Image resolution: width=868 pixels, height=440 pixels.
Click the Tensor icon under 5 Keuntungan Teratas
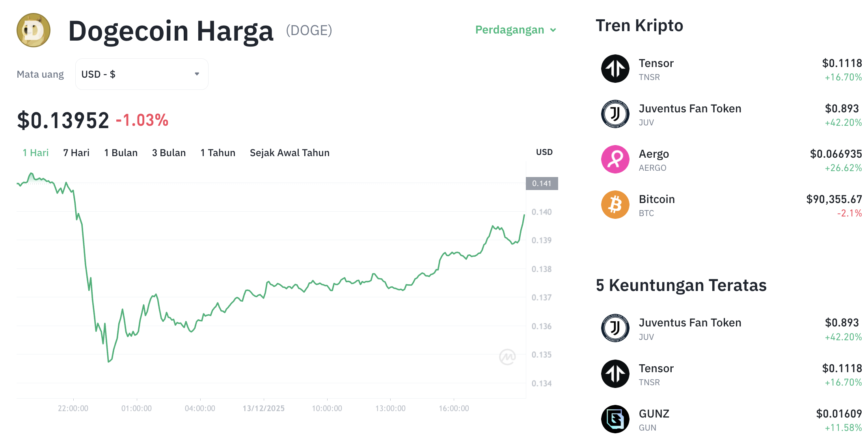615,374
